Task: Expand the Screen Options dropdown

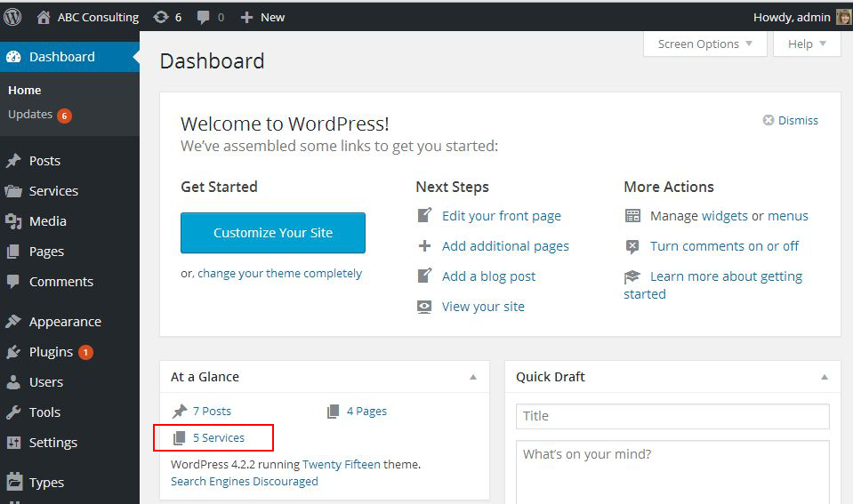Action: click(705, 44)
